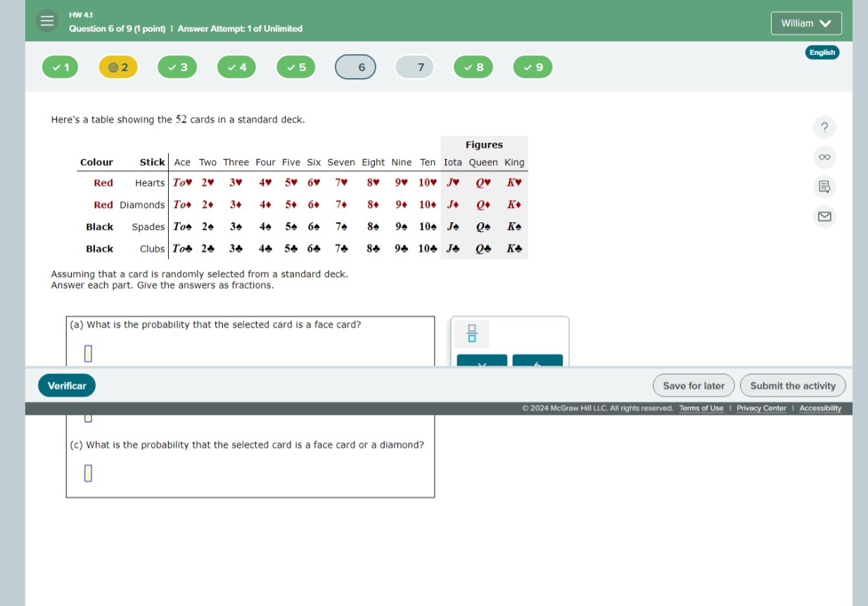The height and width of the screenshot is (606, 868).
Task: Go to question 9
Action: (x=532, y=67)
